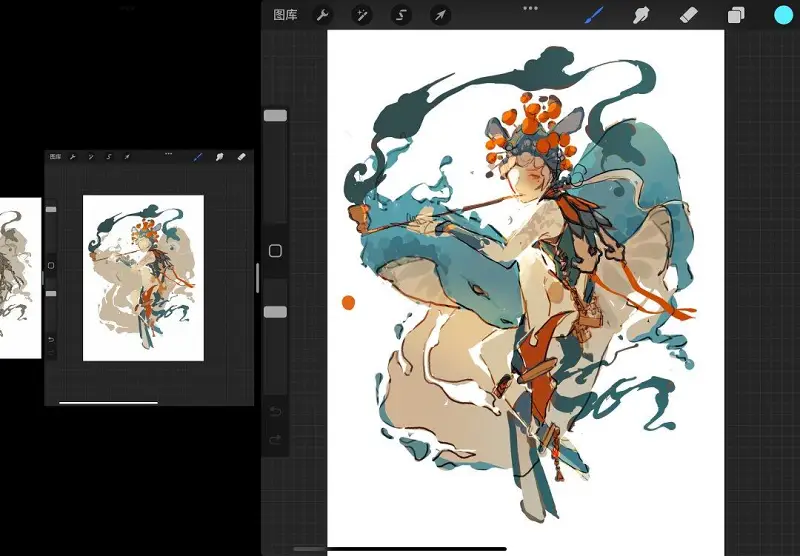Screen dimensions: 800x556
Task: Open the 图库 gallery in main window
Action: pos(285,15)
